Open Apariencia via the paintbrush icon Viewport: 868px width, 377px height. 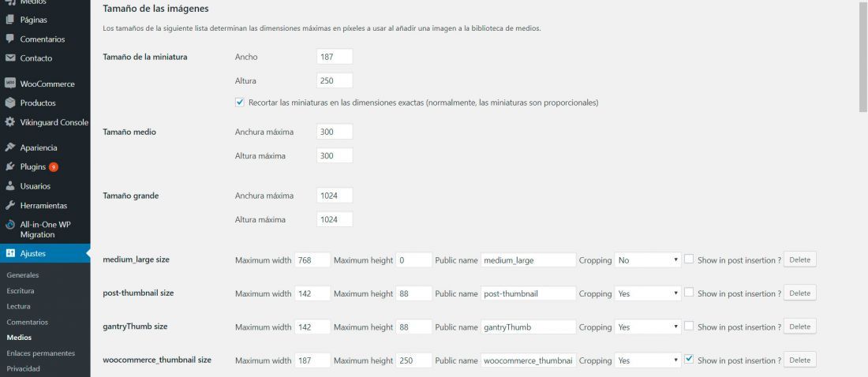10,147
